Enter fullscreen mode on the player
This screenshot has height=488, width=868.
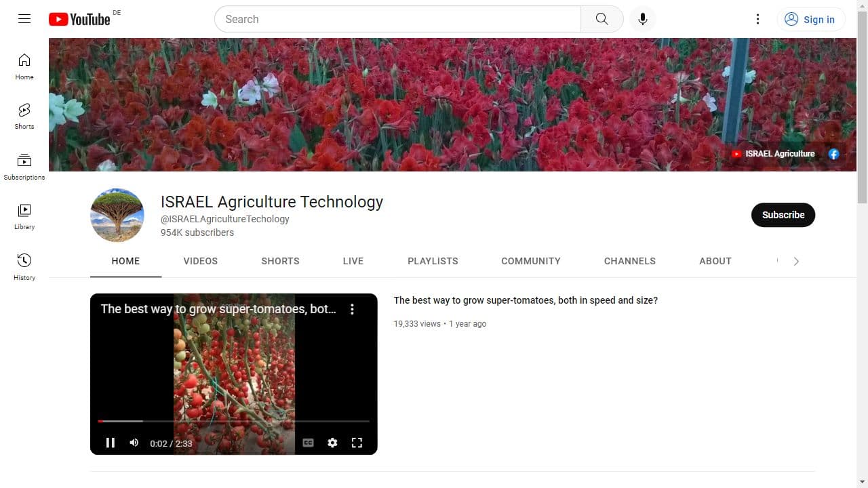point(357,443)
